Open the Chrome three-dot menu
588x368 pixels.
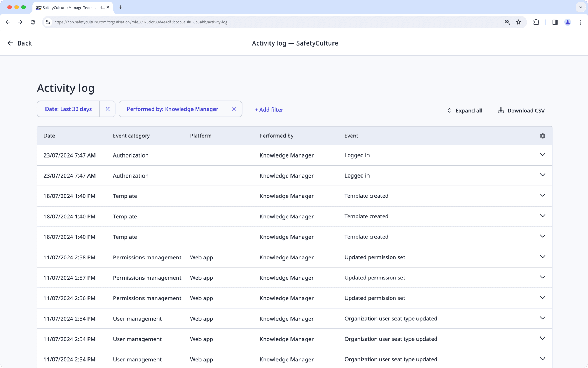580,22
